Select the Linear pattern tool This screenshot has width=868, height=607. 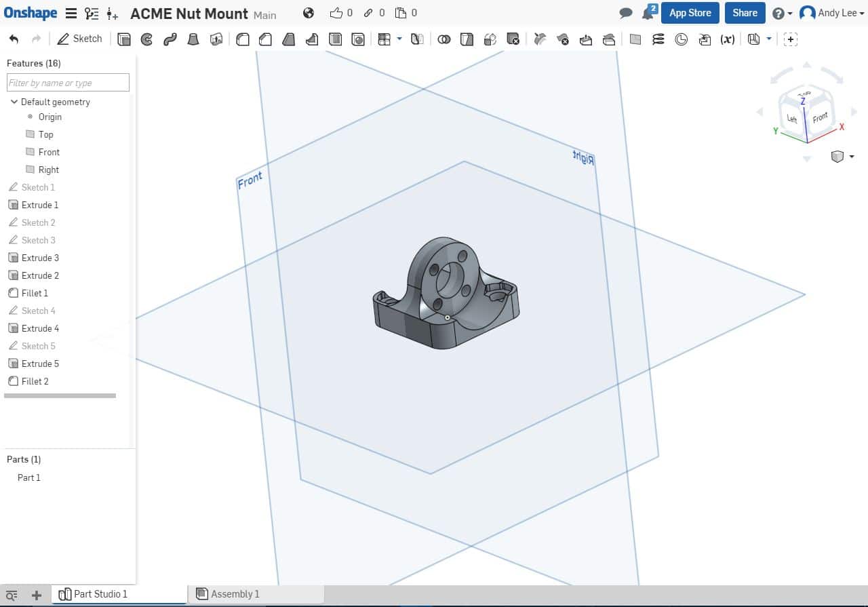pos(384,39)
